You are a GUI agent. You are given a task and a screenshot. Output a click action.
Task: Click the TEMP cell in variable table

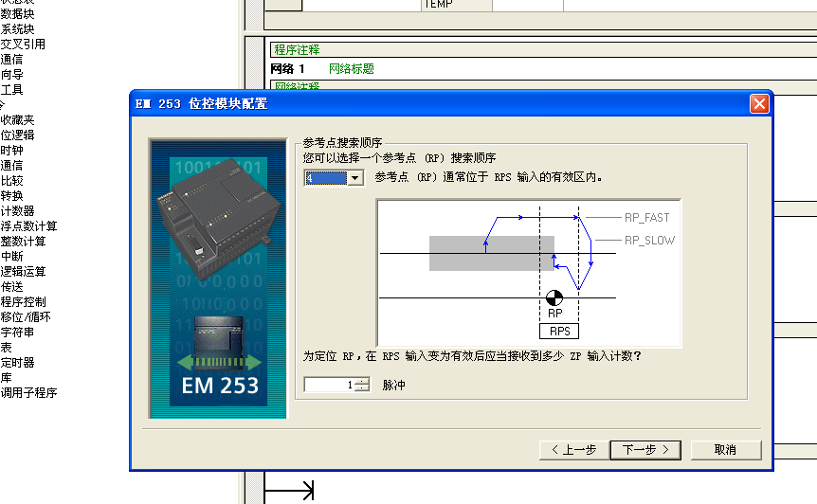[x=456, y=5]
